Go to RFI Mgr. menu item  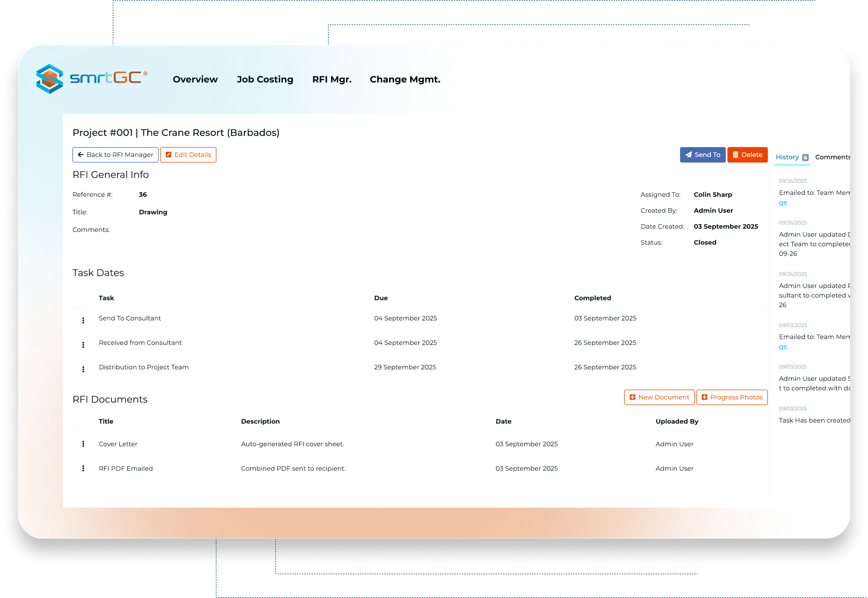pyautogui.click(x=332, y=79)
